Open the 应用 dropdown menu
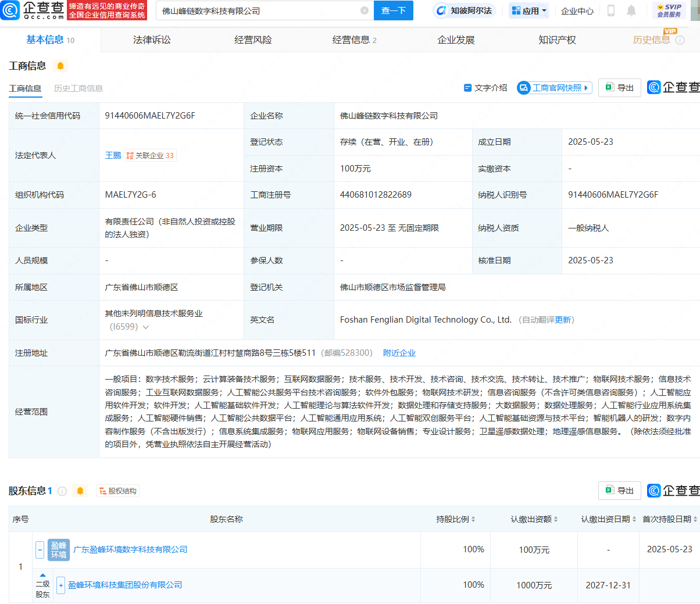 coord(529,10)
